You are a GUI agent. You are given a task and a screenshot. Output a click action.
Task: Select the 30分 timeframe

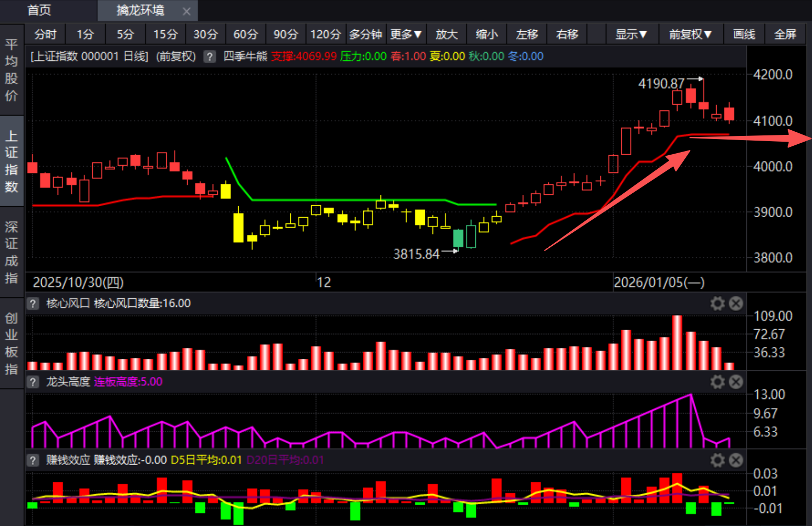[x=206, y=34]
